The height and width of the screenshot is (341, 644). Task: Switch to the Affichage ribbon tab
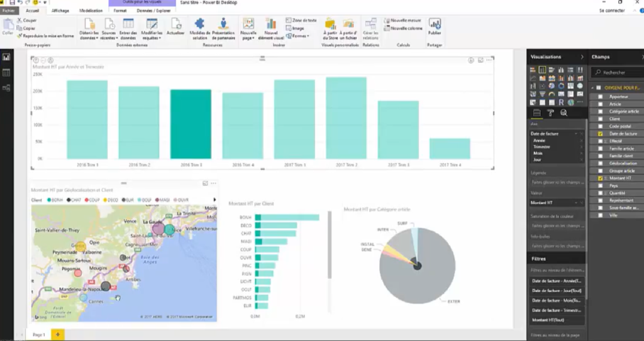(60, 11)
